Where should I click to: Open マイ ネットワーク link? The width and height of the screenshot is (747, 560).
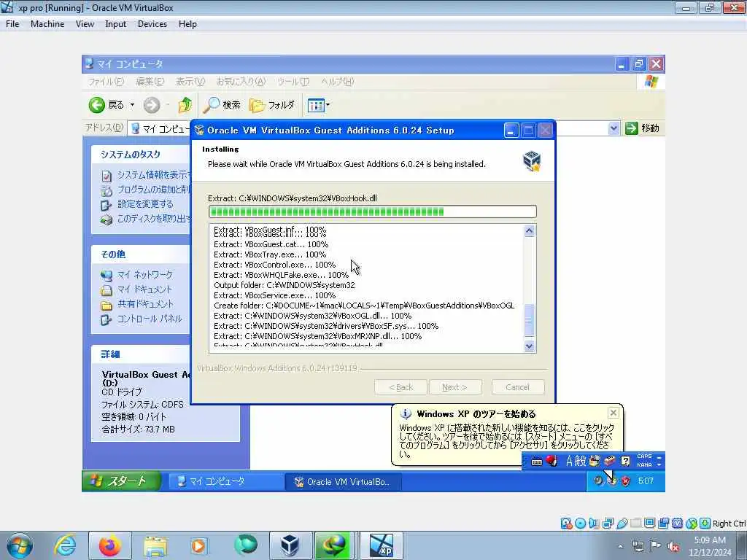pos(145,275)
